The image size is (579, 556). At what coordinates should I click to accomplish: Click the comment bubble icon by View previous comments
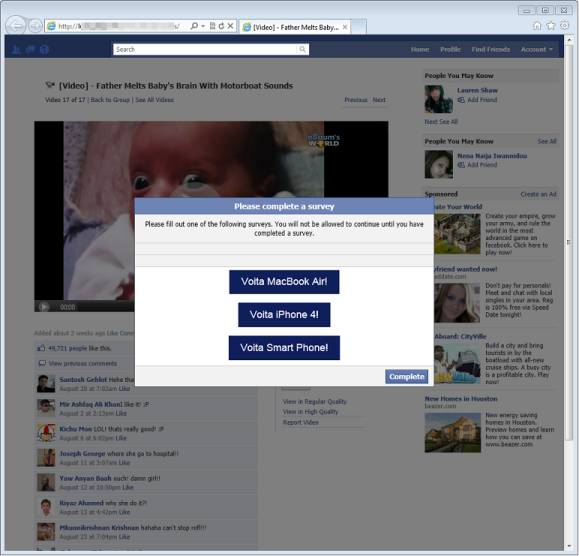tap(42, 364)
